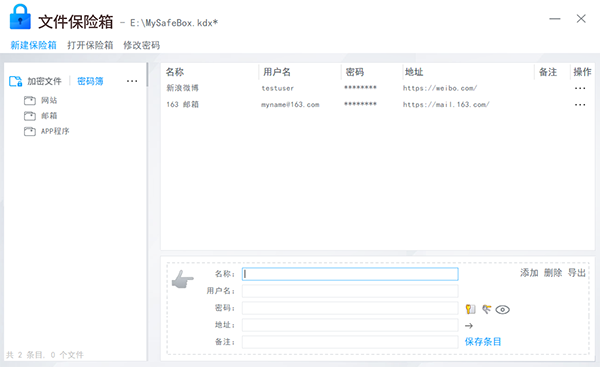Viewport: 600px width, 367px height.
Task: Click the blue padlock app logo
Action: click(x=20, y=17)
